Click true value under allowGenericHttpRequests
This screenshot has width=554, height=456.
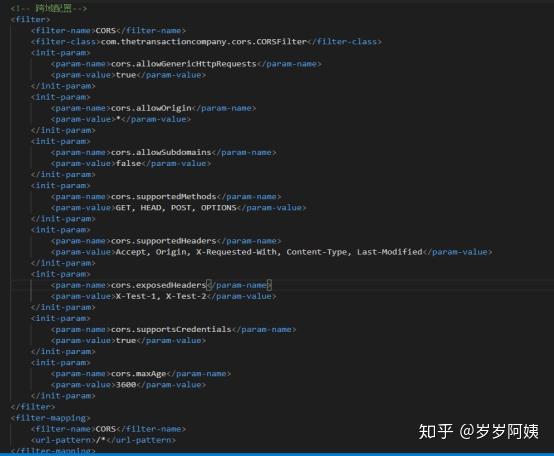[x=126, y=75]
